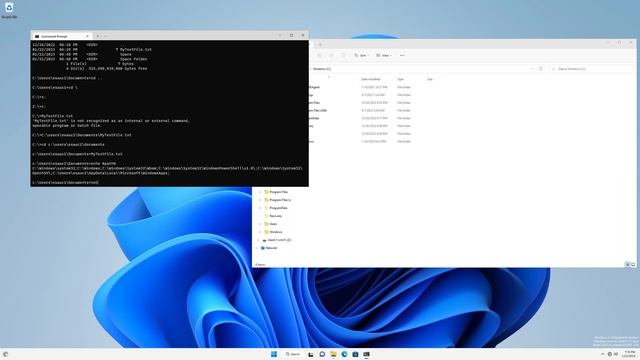The height and width of the screenshot is (360, 640).
Task: Select Program Files in the navigation tree
Action: 276,192
